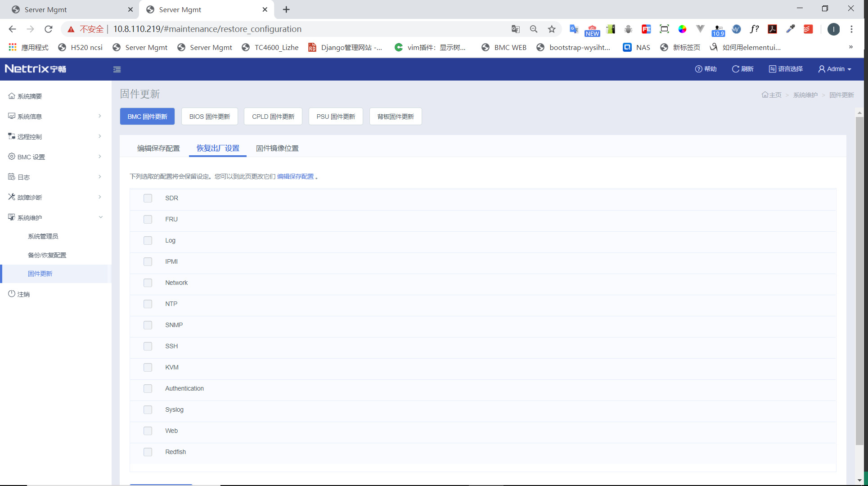
Task: Click the translate page icon in address bar
Action: (x=516, y=29)
